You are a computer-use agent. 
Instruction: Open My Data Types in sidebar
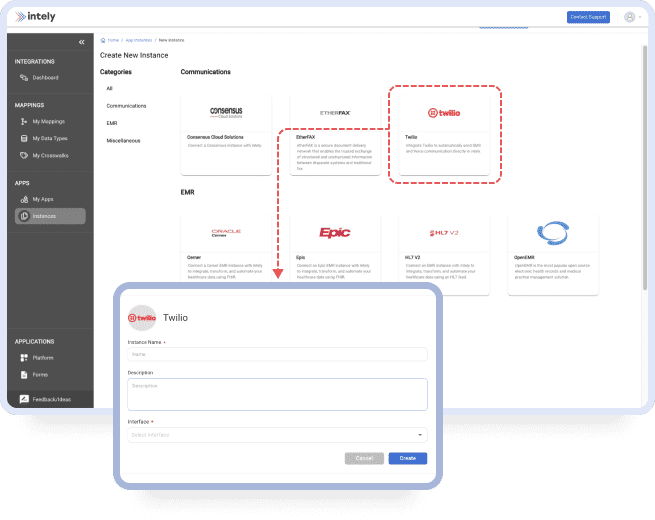[x=50, y=139]
